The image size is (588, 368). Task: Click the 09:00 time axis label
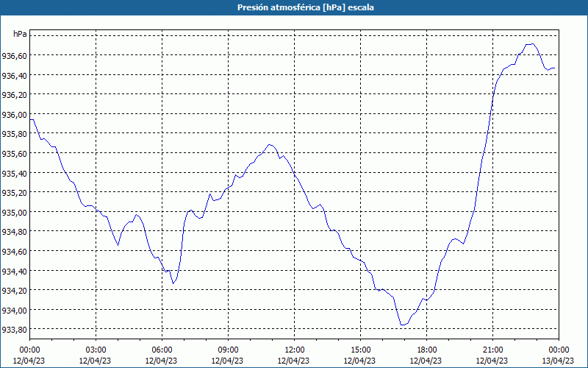[x=228, y=350]
